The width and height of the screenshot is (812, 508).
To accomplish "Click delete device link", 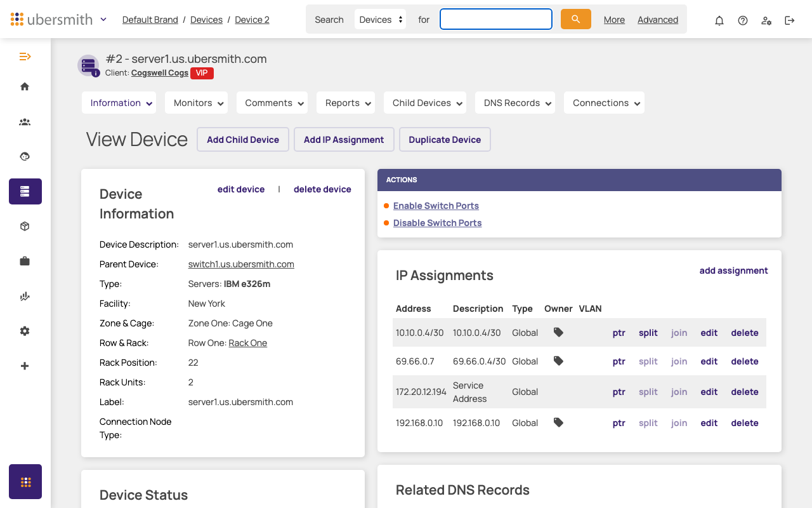I will pos(322,189).
